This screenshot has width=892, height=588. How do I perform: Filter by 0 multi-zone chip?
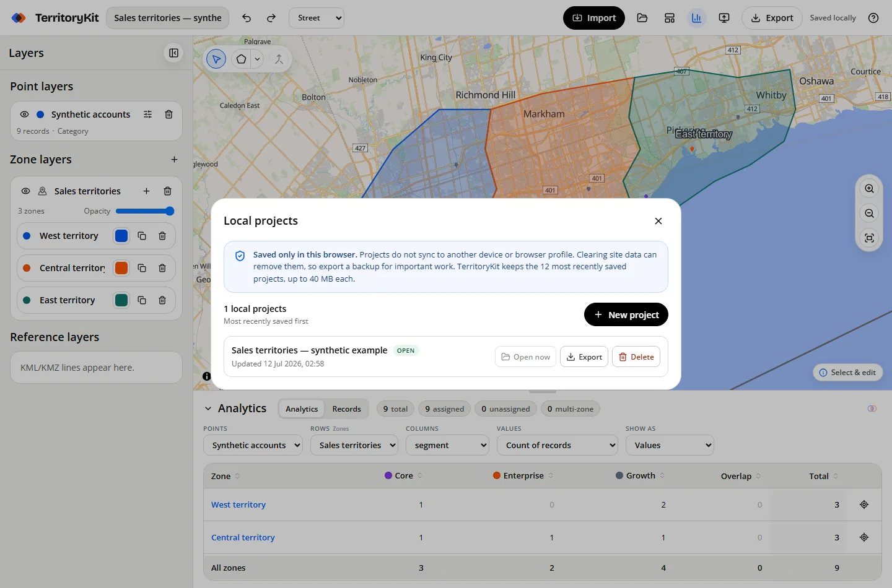click(570, 409)
